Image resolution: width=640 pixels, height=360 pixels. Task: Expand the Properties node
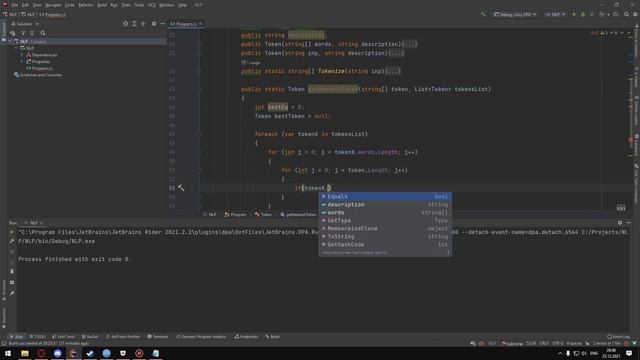point(22,62)
